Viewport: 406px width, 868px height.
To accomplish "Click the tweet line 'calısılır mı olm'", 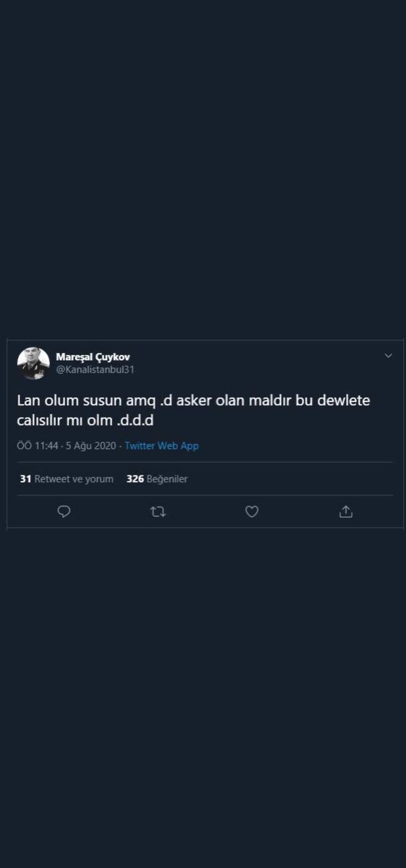I will pos(86,420).
